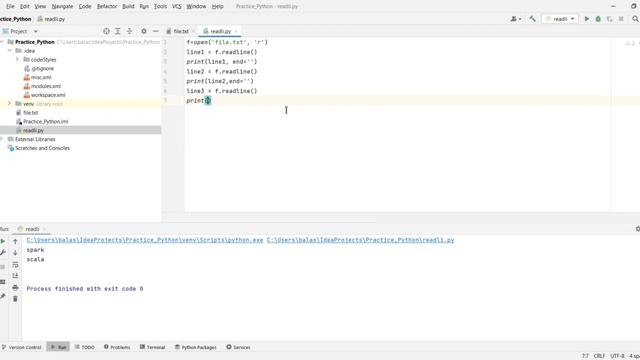
Task: Select opened file with locate target icon
Action: point(106,31)
